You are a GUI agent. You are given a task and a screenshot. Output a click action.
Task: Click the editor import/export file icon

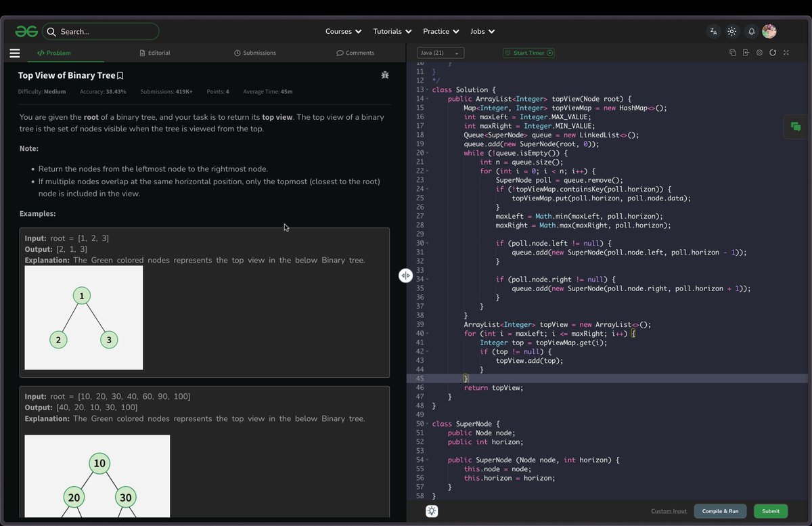[x=746, y=53]
